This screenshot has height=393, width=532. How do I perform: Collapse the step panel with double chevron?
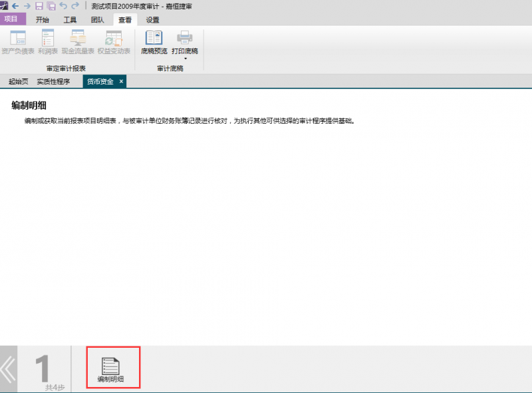(x=8, y=369)
